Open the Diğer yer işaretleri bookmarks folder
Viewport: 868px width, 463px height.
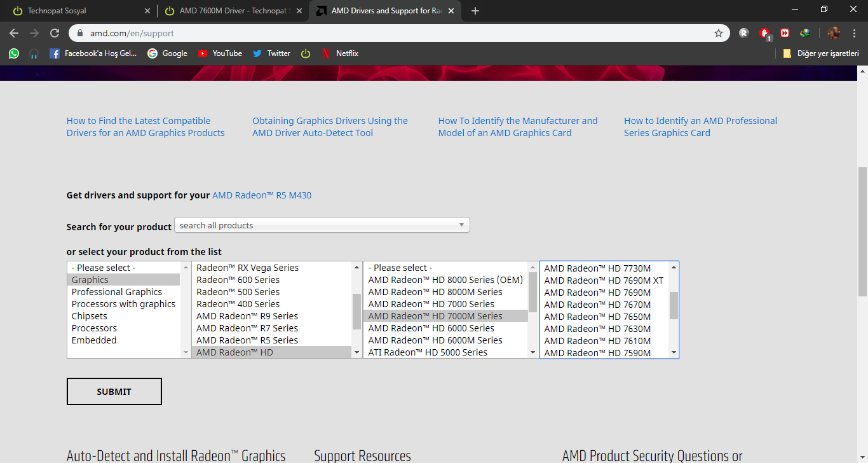coord(820,53)
